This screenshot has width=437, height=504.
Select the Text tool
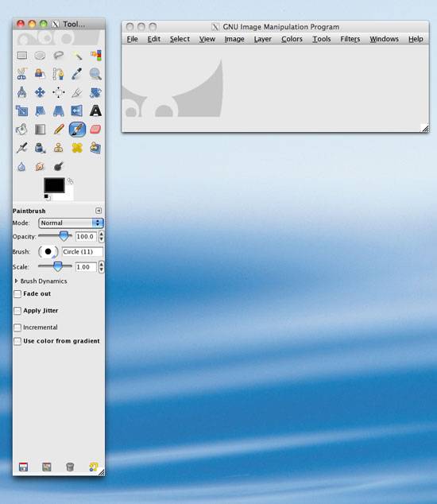(95, 110)
